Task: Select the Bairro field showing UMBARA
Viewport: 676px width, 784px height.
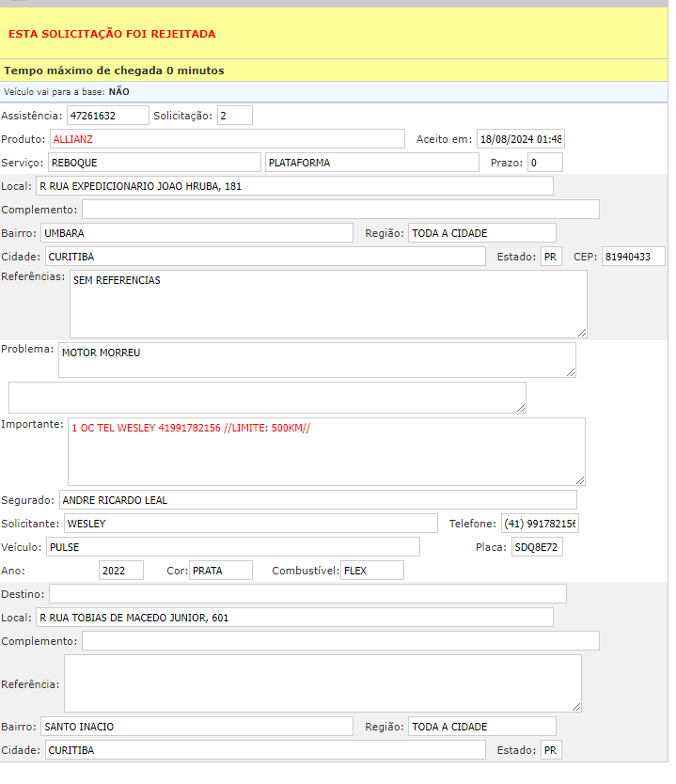Action: [197, 233]
